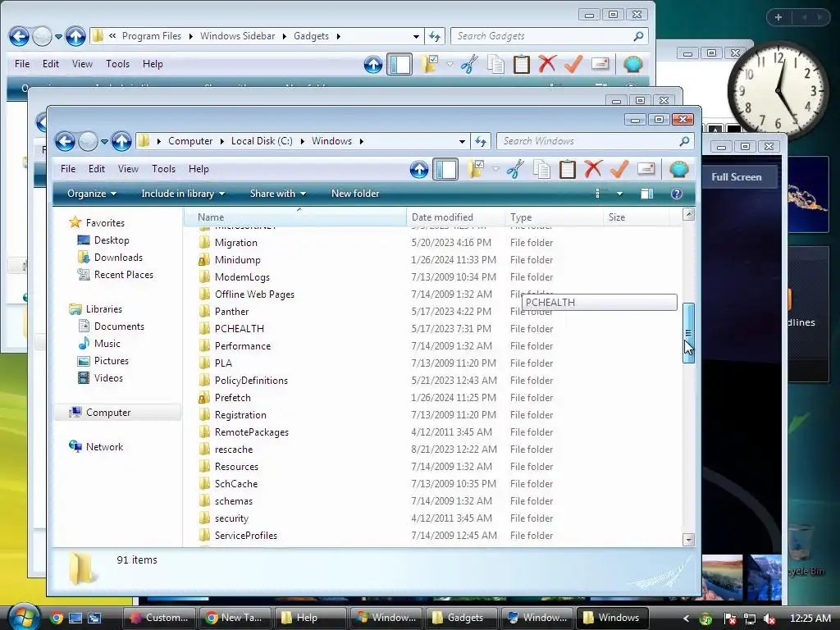The height and width of the screenshot is (630, 840).
Task: Open the Edit menu in the Windows folder window
Action: click(97, 169)
